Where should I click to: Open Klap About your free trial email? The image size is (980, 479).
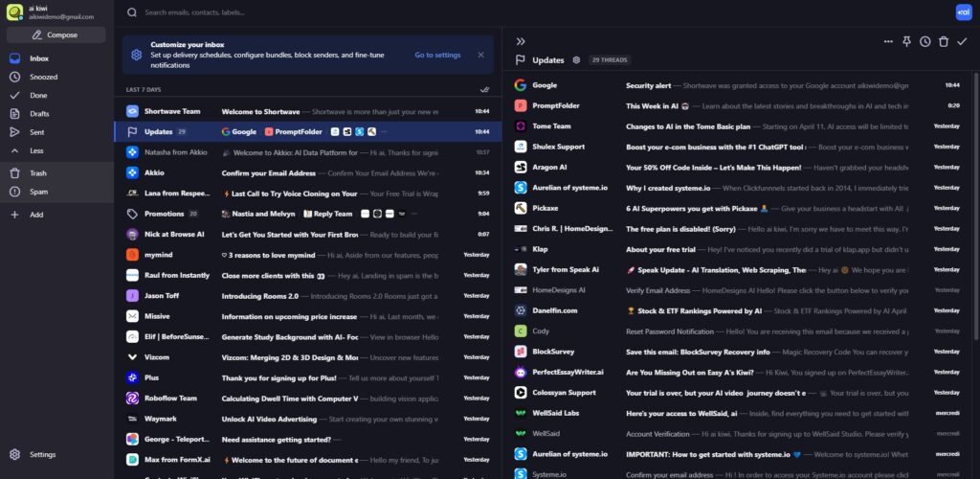coord(738,249)
